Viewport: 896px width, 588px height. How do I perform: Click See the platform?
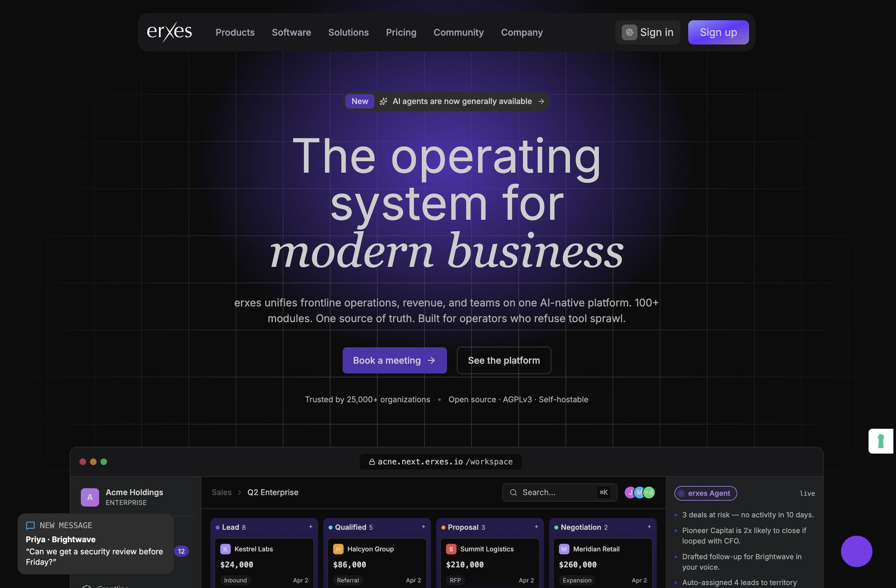click(504, 360)
